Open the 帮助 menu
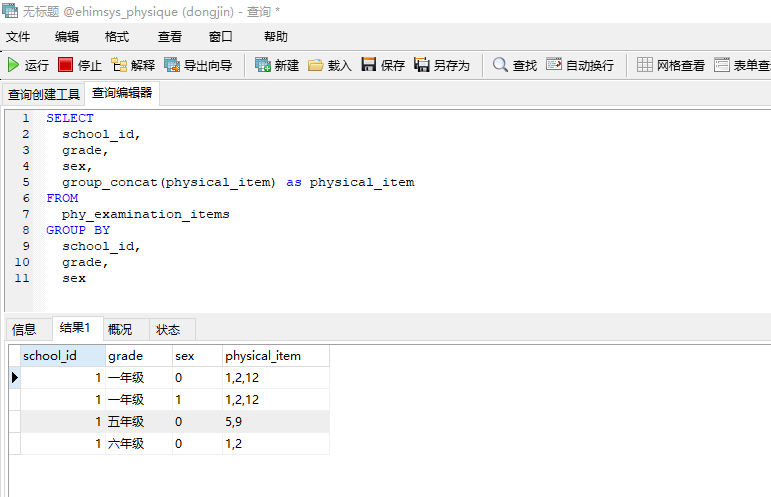The image size is (771, 497). [276, 37]
